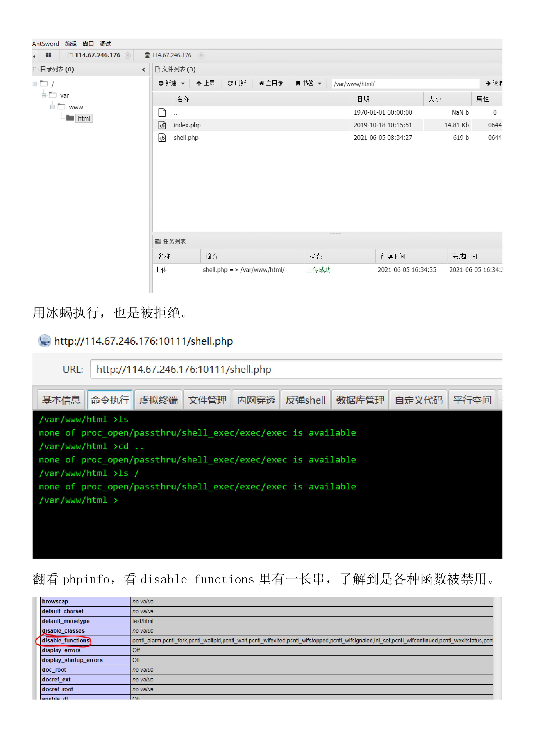The width and height of the screenshot is (535, 756).
Task: Open the 窗口 menu
Action: click(88, 44)
